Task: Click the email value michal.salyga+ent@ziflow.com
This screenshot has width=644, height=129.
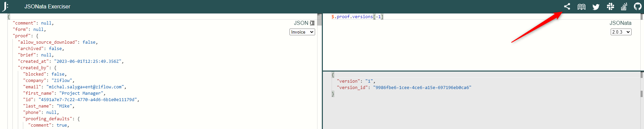Action: pyautogui.click(x=85, y=87)
